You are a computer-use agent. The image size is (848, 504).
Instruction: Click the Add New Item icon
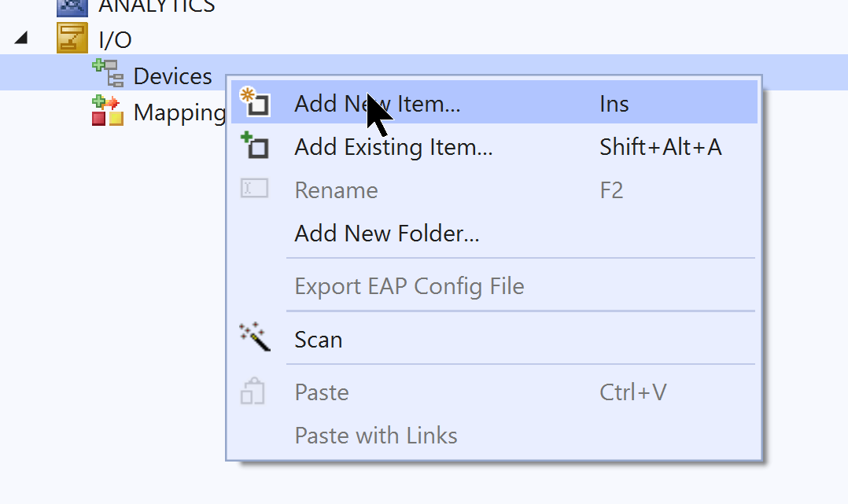pos(254,101)
